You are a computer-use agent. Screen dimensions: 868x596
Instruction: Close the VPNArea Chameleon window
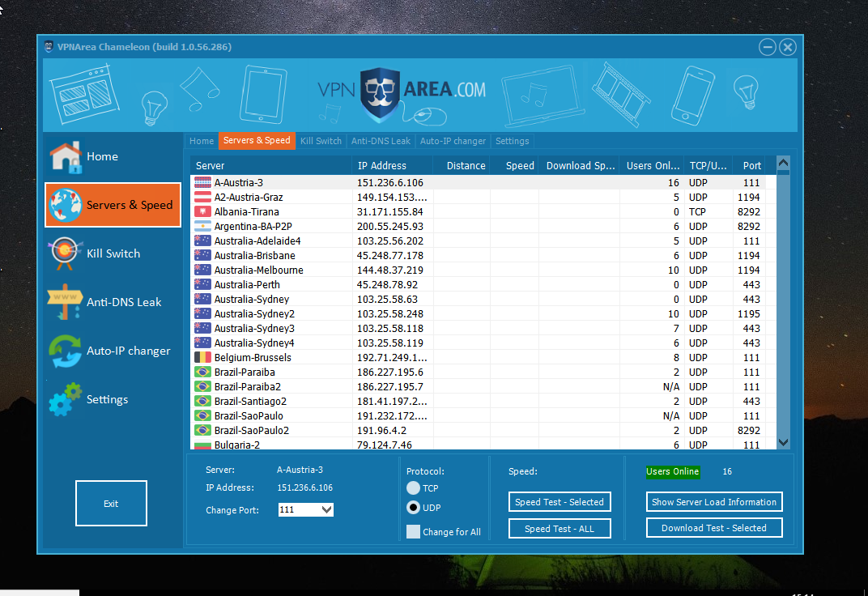tap(788, 47)
